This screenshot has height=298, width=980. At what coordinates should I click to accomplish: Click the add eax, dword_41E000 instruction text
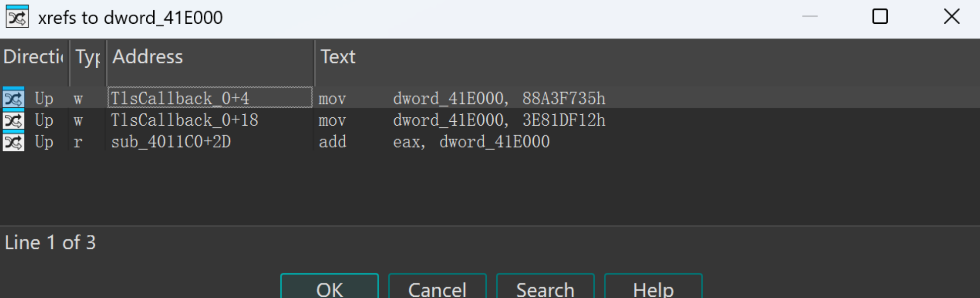[x=434, y=142]
